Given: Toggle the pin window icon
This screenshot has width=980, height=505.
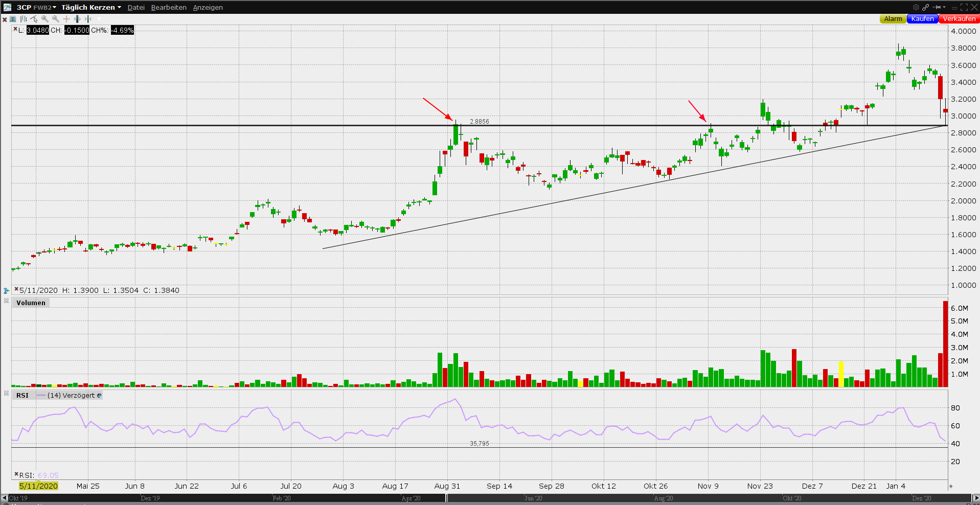Looking at the screenshot, I should click(937, 7).
